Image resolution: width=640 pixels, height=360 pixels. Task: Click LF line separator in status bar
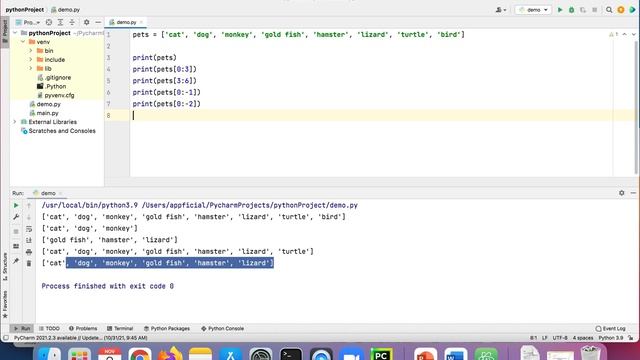pos(544,338)
